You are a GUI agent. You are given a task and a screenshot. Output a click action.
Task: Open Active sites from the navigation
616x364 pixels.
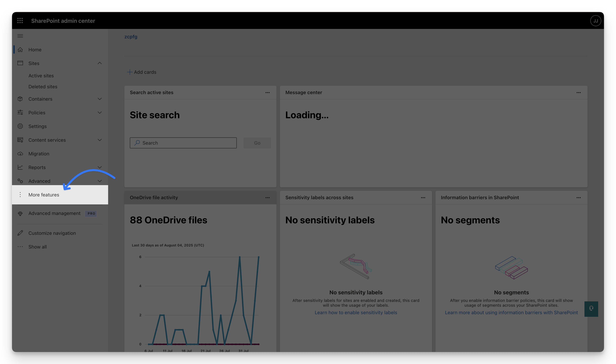[41, 75]
